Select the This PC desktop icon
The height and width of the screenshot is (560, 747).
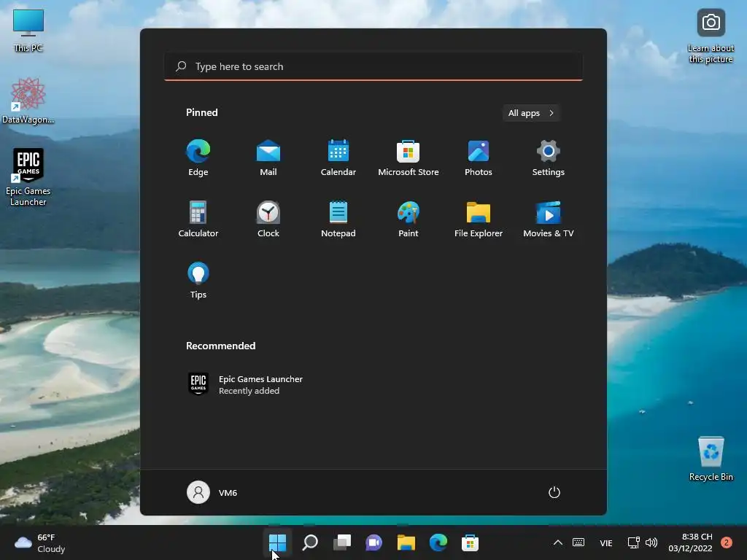tap(28, 31)
